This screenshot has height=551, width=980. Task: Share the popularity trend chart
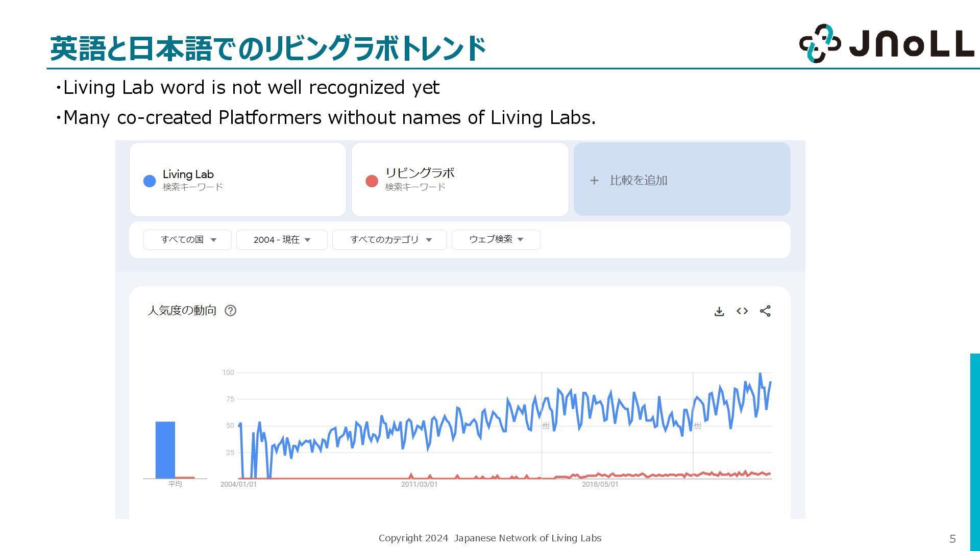[765, 311]
